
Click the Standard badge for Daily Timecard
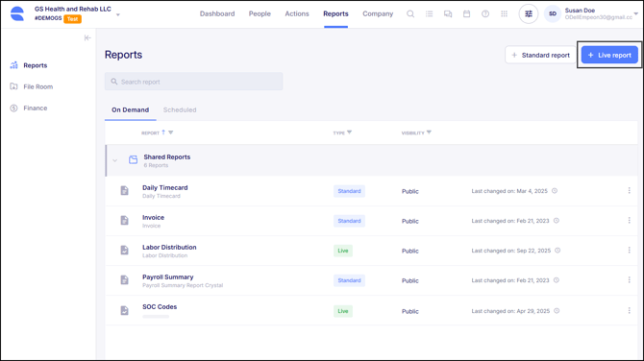click(349, 191)
